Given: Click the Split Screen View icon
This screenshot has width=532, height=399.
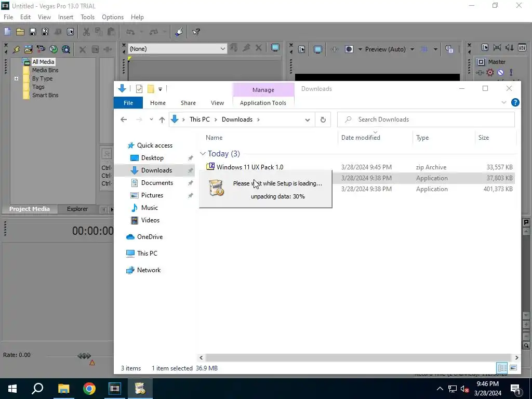Looking at the screenshot, I should 349,49.
